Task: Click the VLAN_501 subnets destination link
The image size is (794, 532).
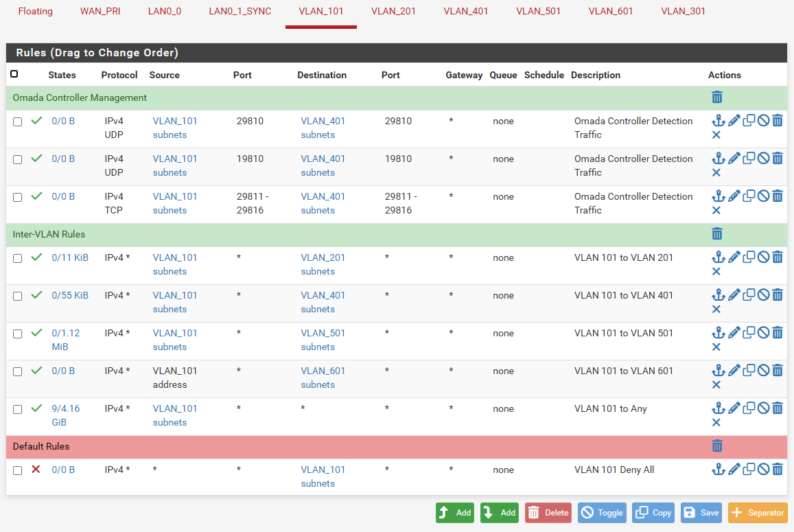Action: coord(323,340)
